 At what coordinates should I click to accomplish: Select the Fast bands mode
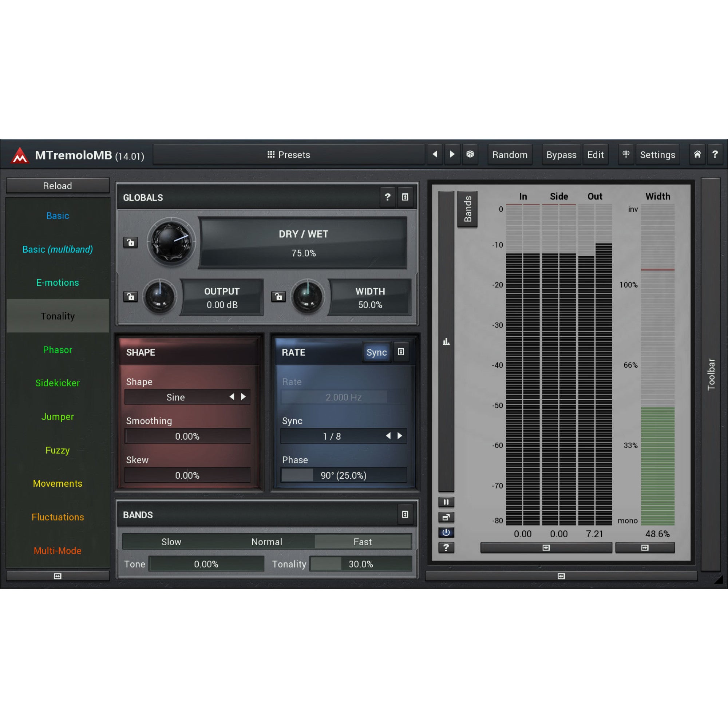363,542
